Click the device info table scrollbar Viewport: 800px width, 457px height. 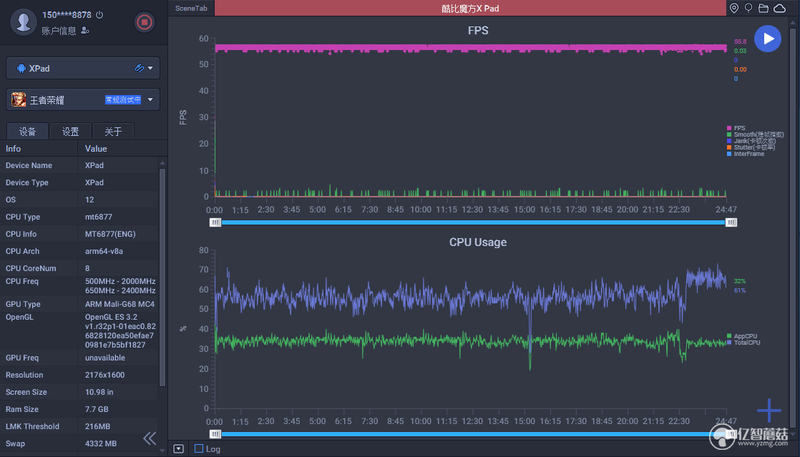(x=162, y=277)
